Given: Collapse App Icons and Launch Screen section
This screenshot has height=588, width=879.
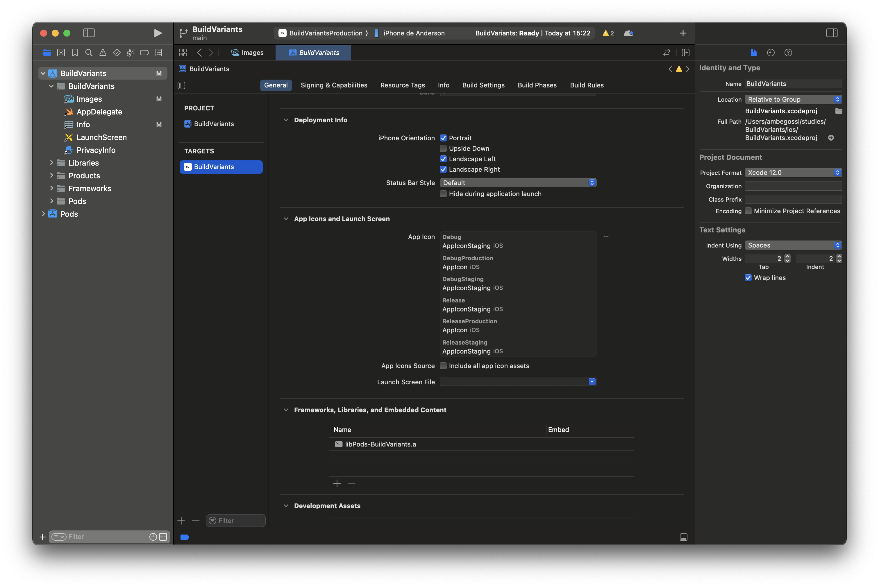Looking at the screenshot, I should coord(286,219).
